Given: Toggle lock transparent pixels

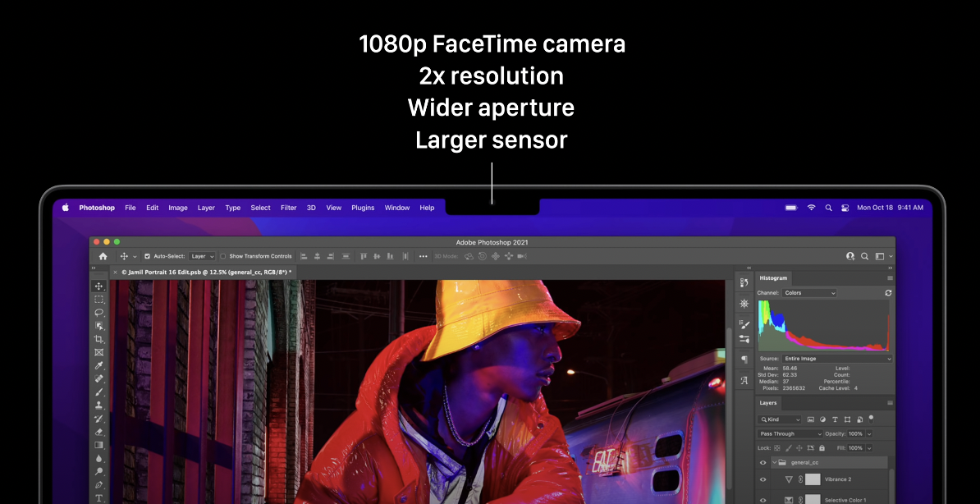Looking at the screenshot, I should click(x=777, y=448).
